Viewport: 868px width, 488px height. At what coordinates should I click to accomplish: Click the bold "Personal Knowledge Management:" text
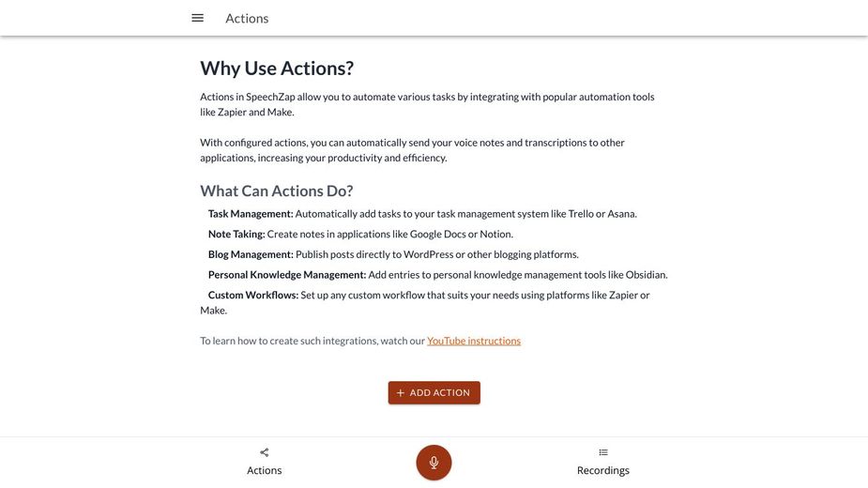point(287,275)
